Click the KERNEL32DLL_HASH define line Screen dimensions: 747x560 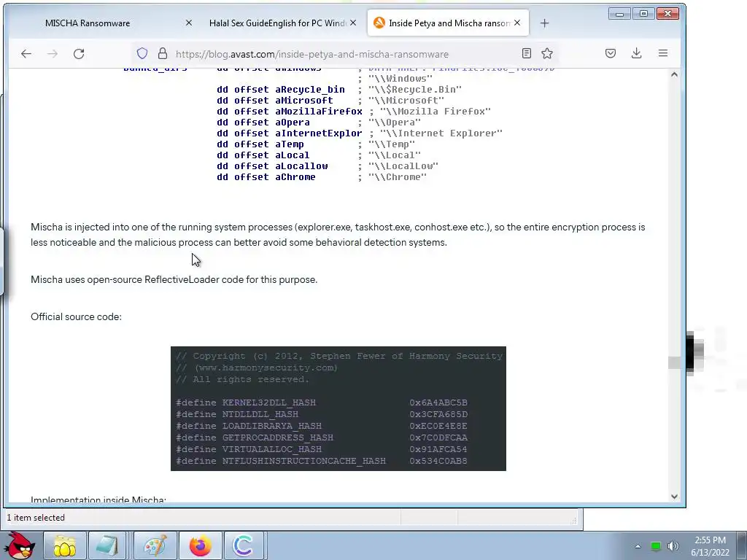pyautogui.click(x=322, y=402)
